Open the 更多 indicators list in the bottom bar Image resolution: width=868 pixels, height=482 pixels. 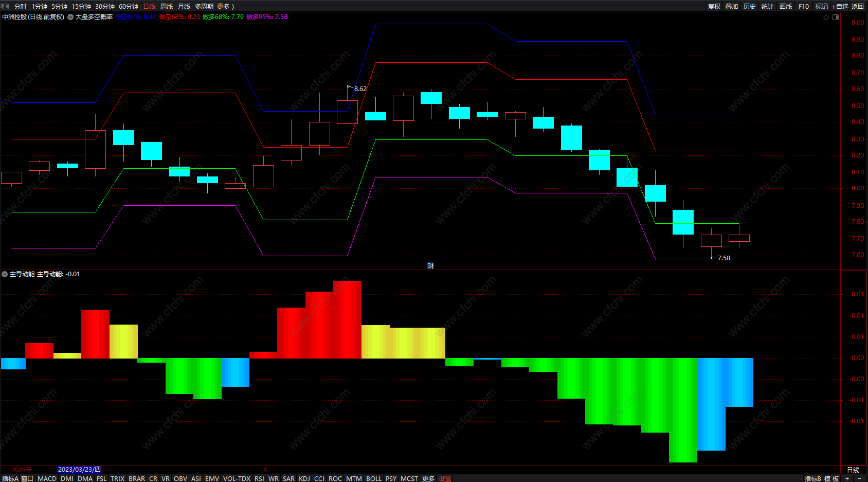428,478
